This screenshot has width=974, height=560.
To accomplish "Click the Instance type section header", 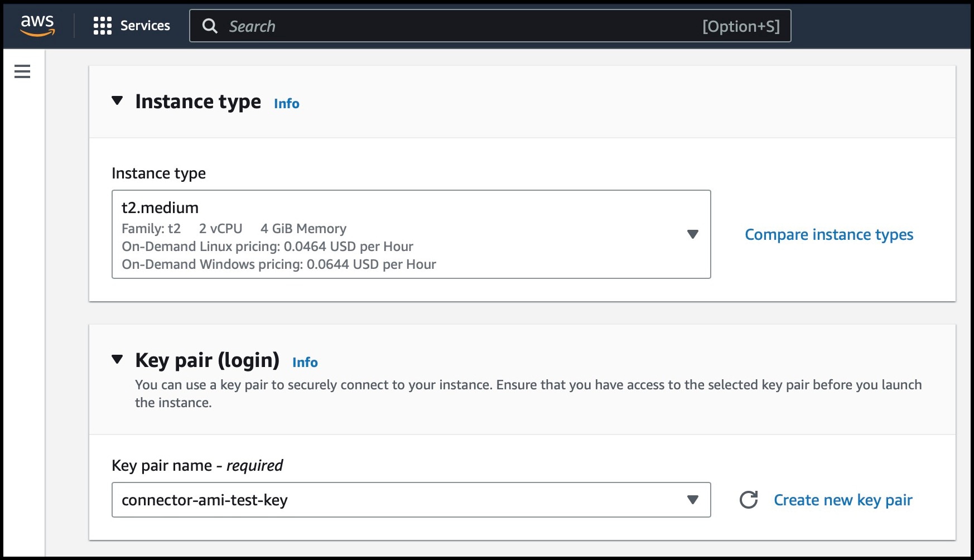I will (198, 101).
